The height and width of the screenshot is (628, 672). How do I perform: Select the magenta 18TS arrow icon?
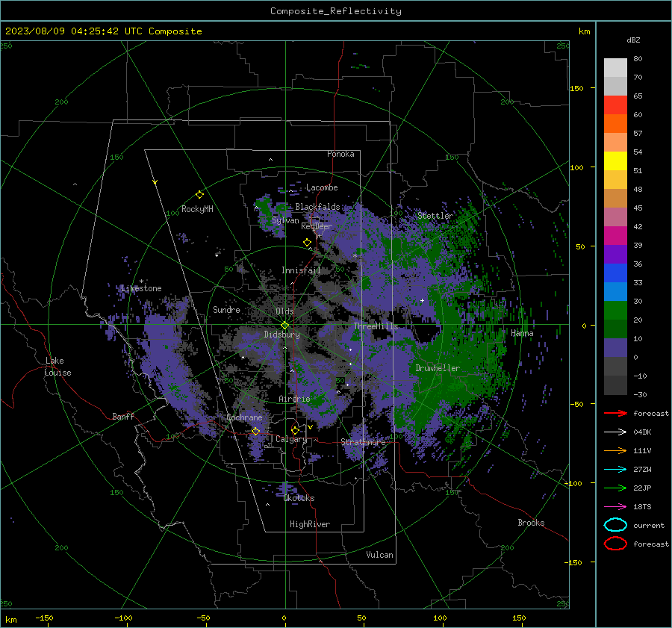pos(615,507)
